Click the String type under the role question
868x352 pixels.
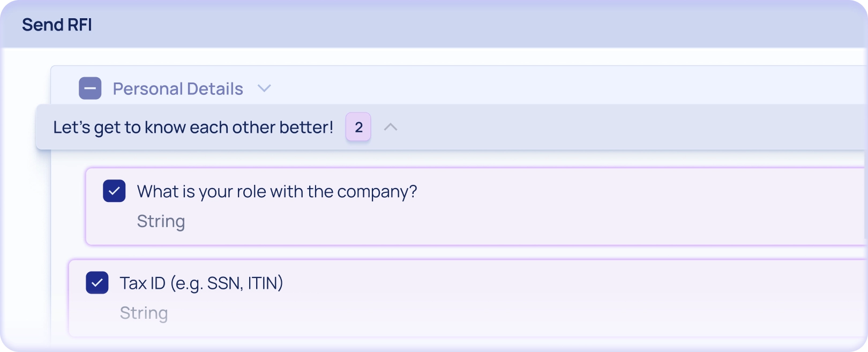[x=161, y=221]
